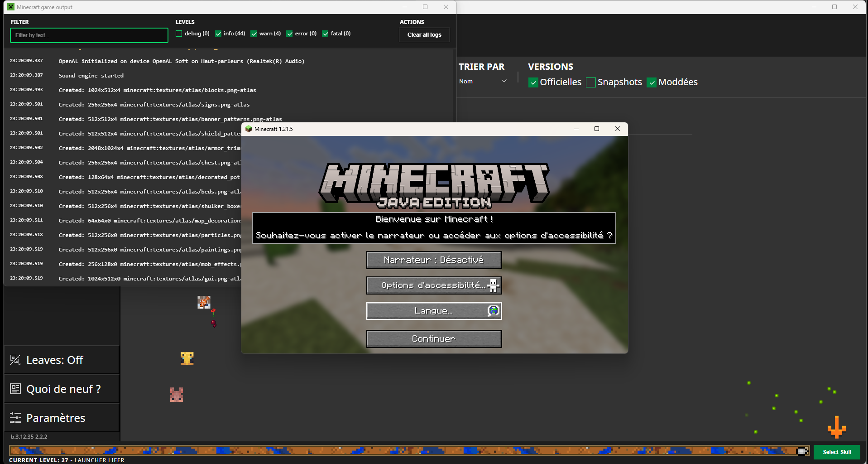
Task: Click the version label b.3.12.35-2.2.2
Action: coord(29,437)
